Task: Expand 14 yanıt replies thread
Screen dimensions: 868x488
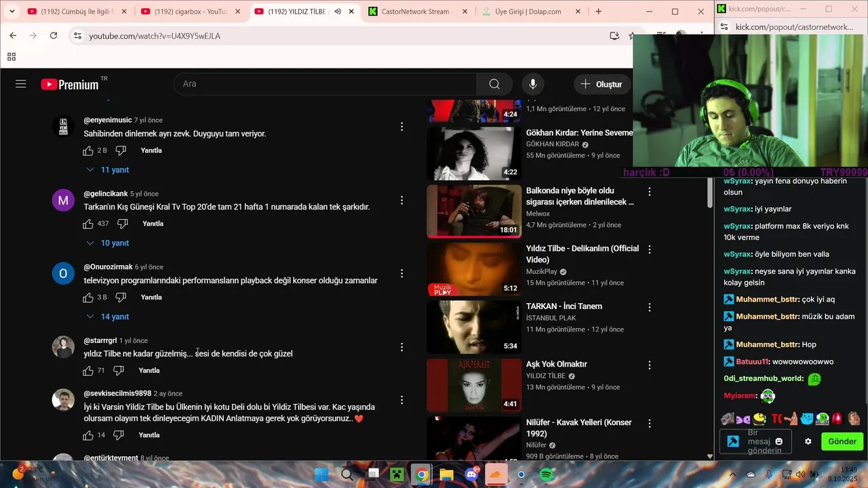Action: [x=107, y=317]
